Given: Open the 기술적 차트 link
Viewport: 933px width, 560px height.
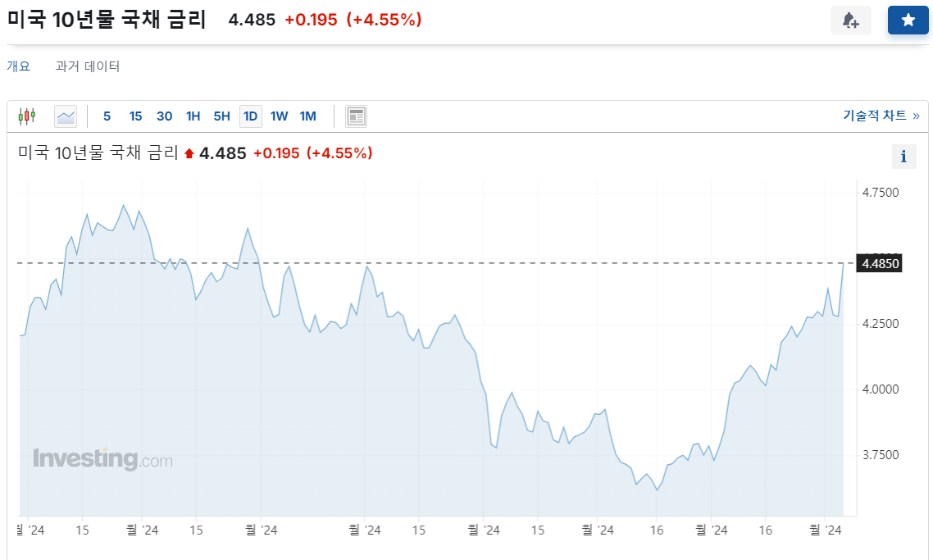Looking at the screenshot, I should pos(881,116).
